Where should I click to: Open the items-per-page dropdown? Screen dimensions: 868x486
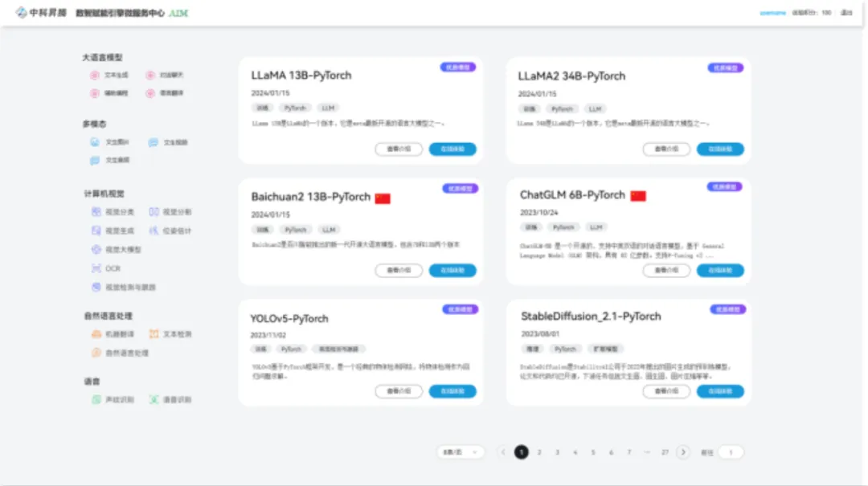tap(461, 452)
